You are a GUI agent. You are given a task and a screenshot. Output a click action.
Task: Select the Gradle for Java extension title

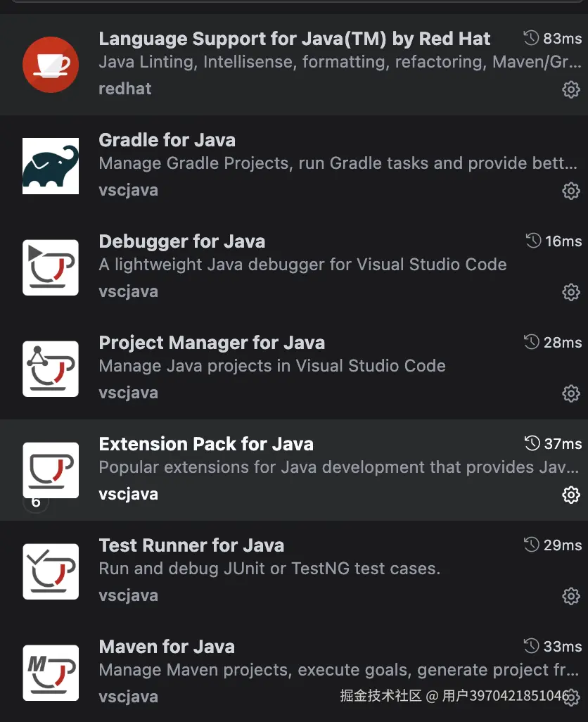[167, 140]
